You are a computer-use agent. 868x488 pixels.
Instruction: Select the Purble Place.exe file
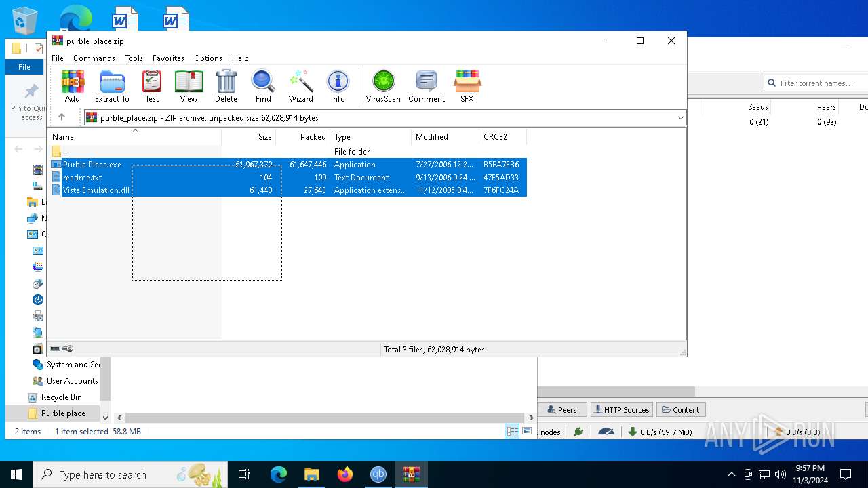point(288,165)
